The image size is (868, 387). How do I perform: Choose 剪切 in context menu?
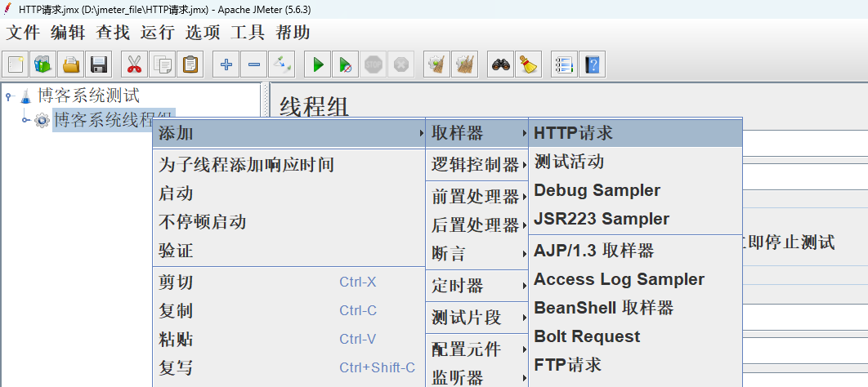[x=289, y=283]
